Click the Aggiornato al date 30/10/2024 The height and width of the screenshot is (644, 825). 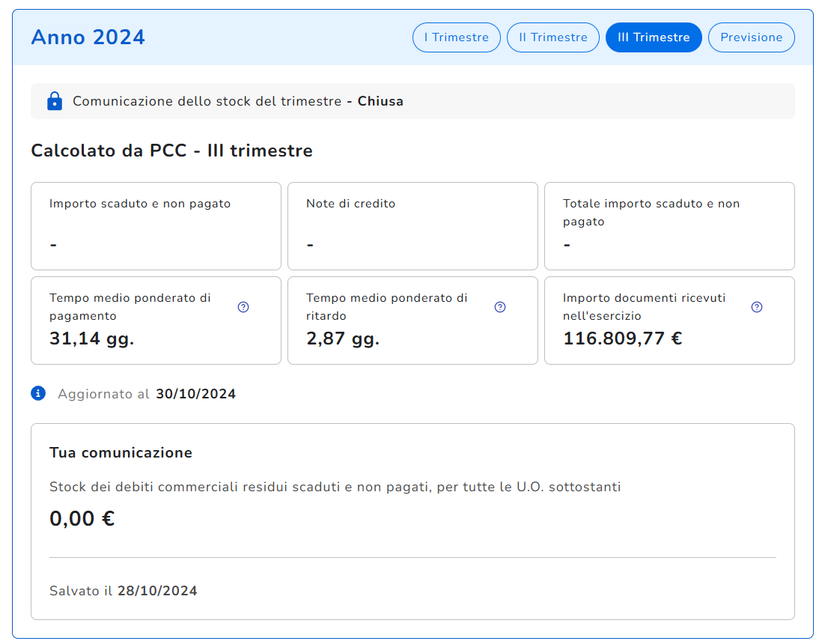pos(195,394)
